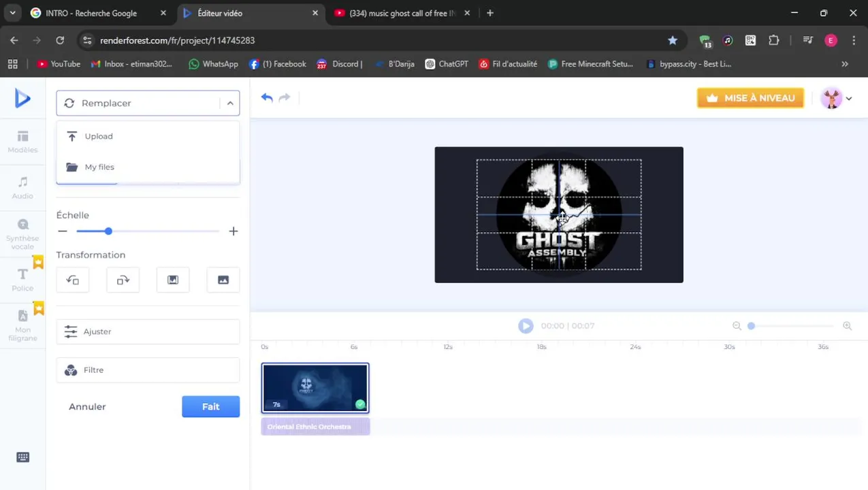Switch to the YouTube music ghost tab
Viewport: 868px width, 490px height.
402,13
